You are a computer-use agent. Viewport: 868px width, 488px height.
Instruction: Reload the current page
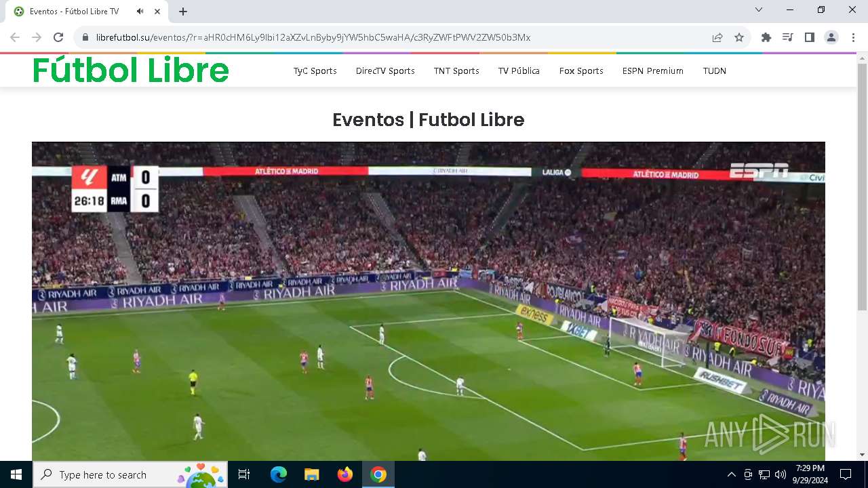point(58,37)
